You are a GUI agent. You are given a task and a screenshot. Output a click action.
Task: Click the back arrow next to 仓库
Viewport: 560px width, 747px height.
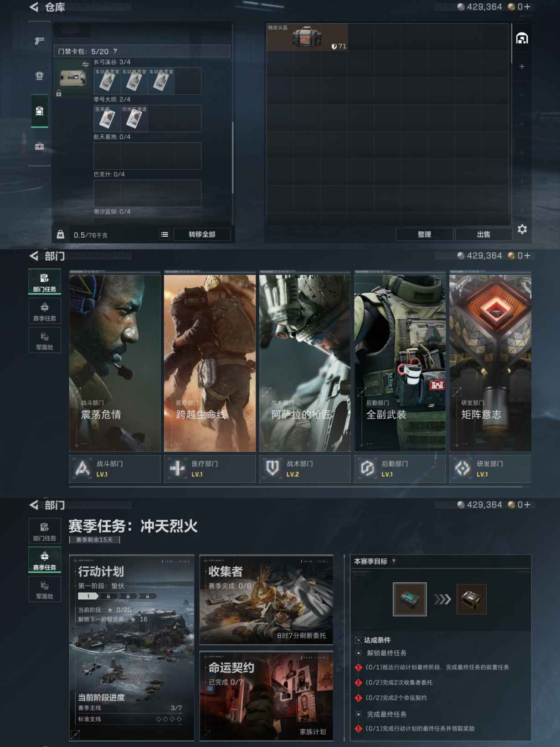[x=34, y=7]
